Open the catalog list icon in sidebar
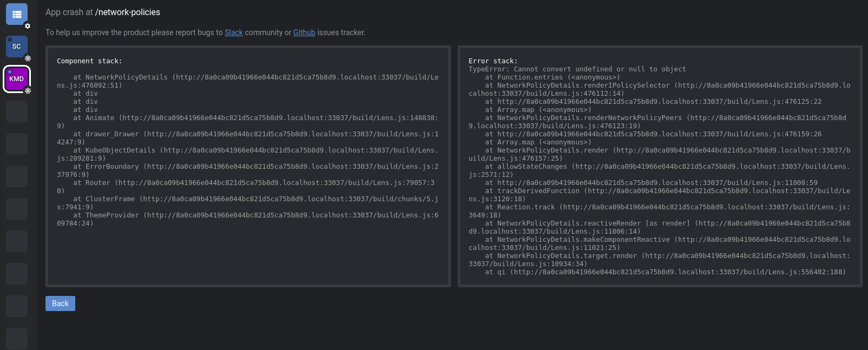Image resolution: width=868 pixels, height=350 pixels. click(x=17, y=14)
